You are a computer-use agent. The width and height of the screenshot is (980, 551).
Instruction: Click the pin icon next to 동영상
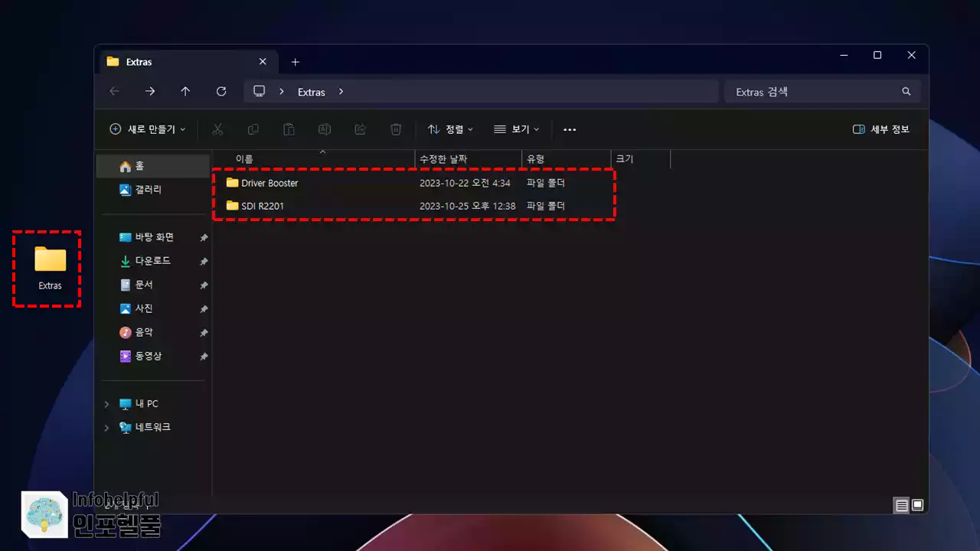204,357
